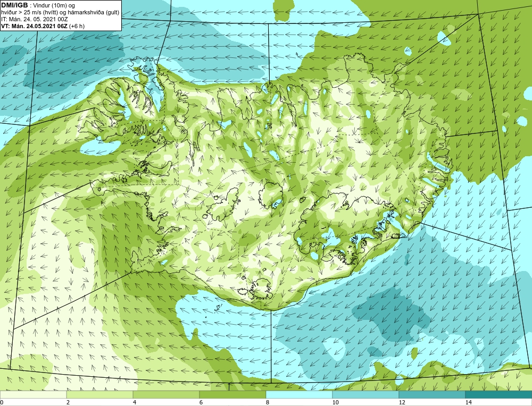This screenshot has width=532, height=406.
Task: Click the 'IT: Mán. 24. 05. 2021 00Z' line
Action: pyautogui.click(x=35, y=19)
